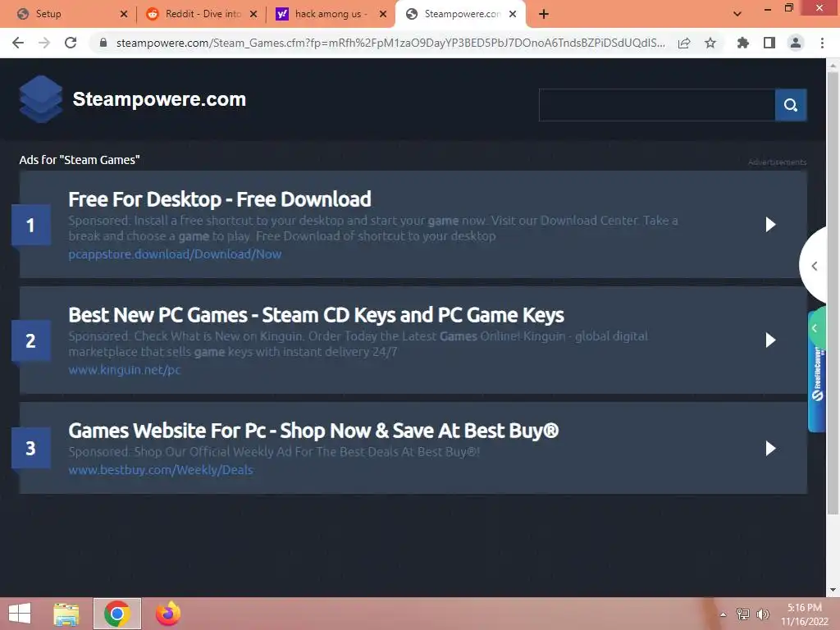Follow pcappstore.download/Download/Now URL
840x630 pixels.
point(175,254)
